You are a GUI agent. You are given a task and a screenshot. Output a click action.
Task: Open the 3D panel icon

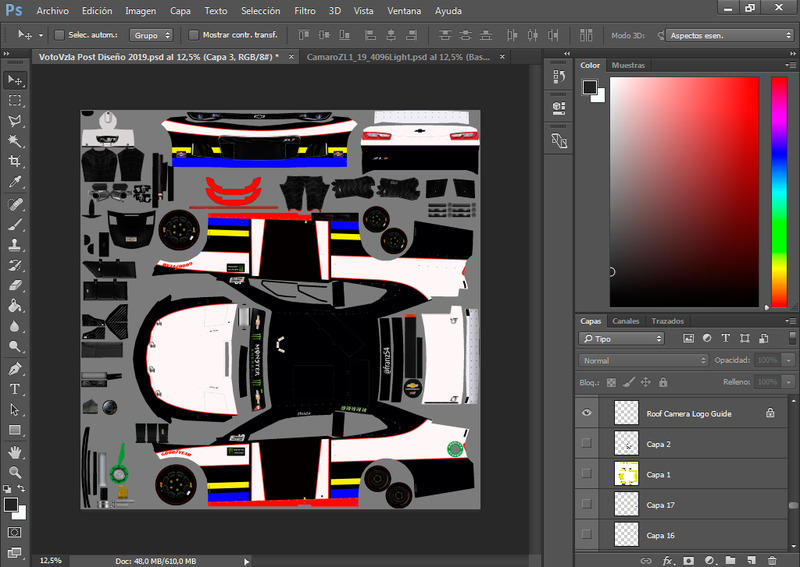coord(559,108)
